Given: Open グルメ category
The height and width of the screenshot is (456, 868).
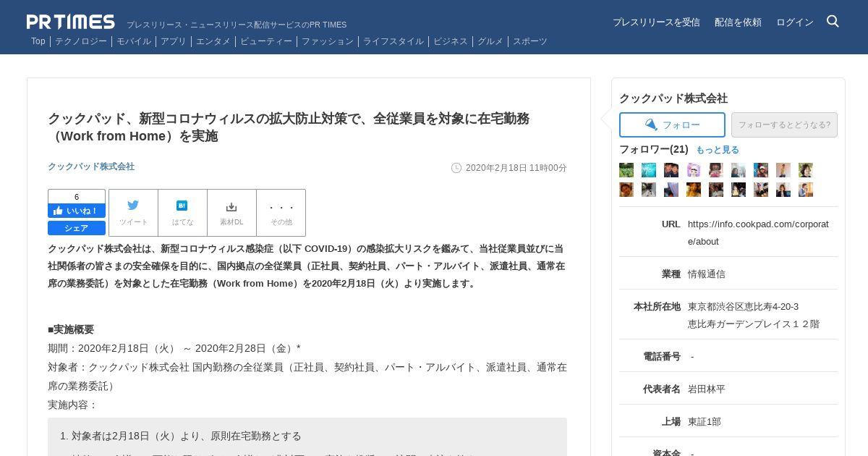Looking at the screenshot, I should pos(490,41).
